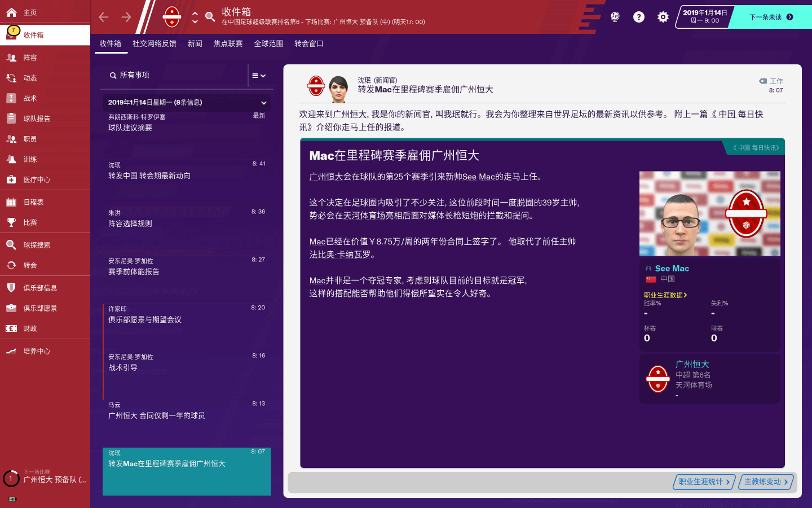Open the help question mark icon
Screen dimensions: 812x508
(x=638, y=17)
